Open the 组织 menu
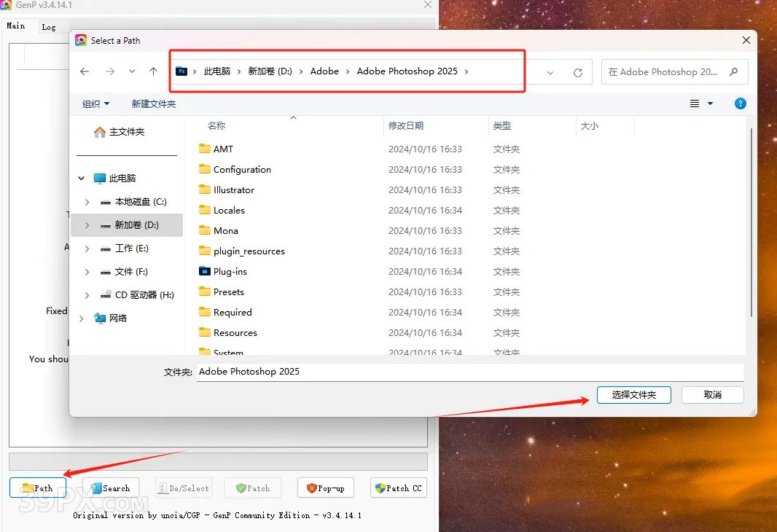The width and height of the screenshot is (777, 532). (95, 104)
